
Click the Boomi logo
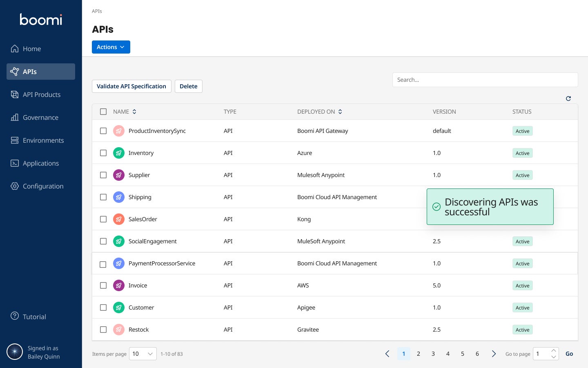(41, 20)
